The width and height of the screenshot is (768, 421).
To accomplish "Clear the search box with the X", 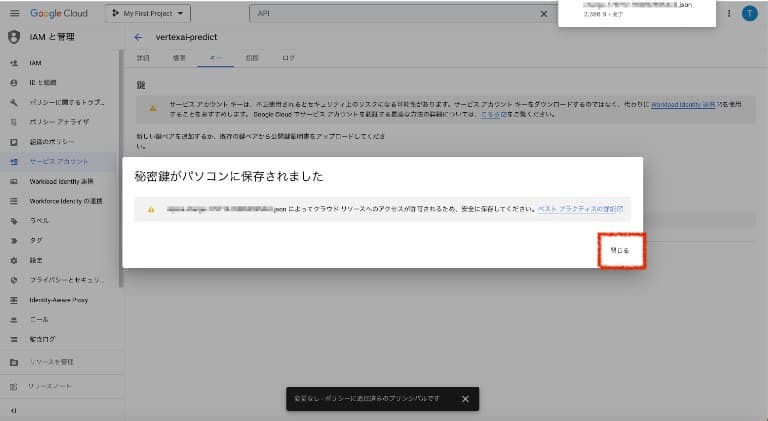I will tap(544, 14).
